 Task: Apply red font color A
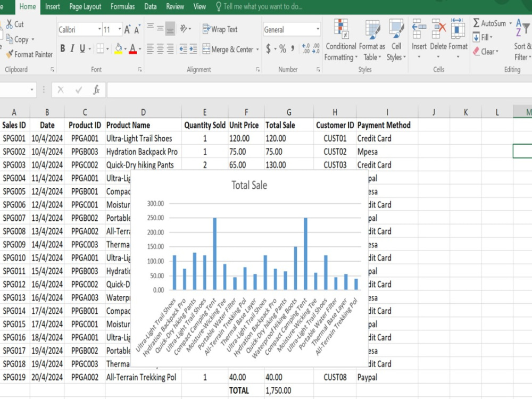pyautogui.click(x=132, y=48)
